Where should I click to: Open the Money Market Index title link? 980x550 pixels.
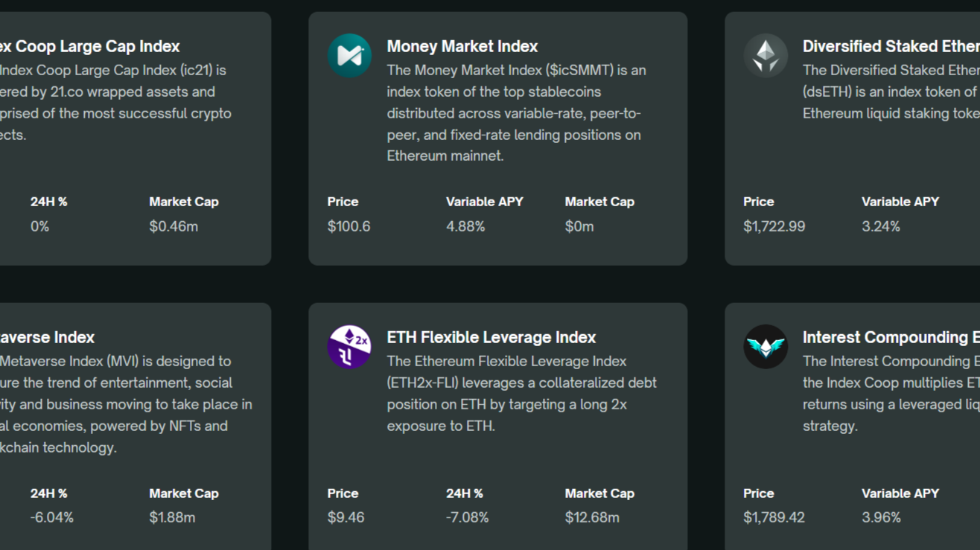click(462, 45)
